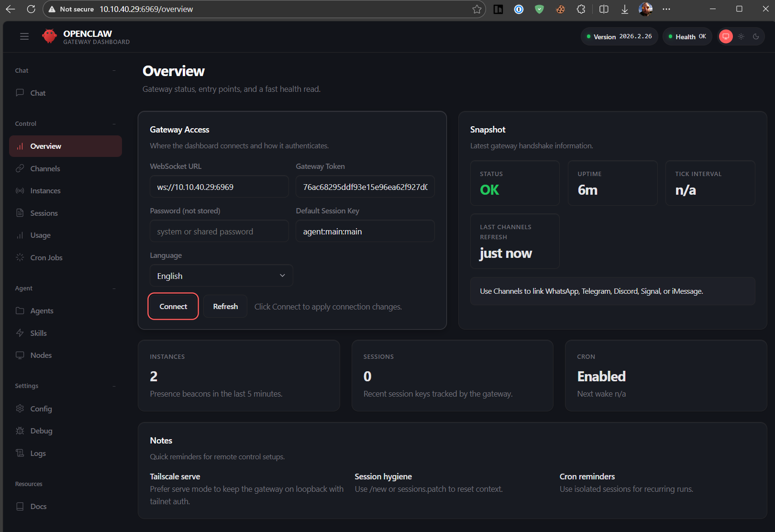Click the Channels link icon

20,168
